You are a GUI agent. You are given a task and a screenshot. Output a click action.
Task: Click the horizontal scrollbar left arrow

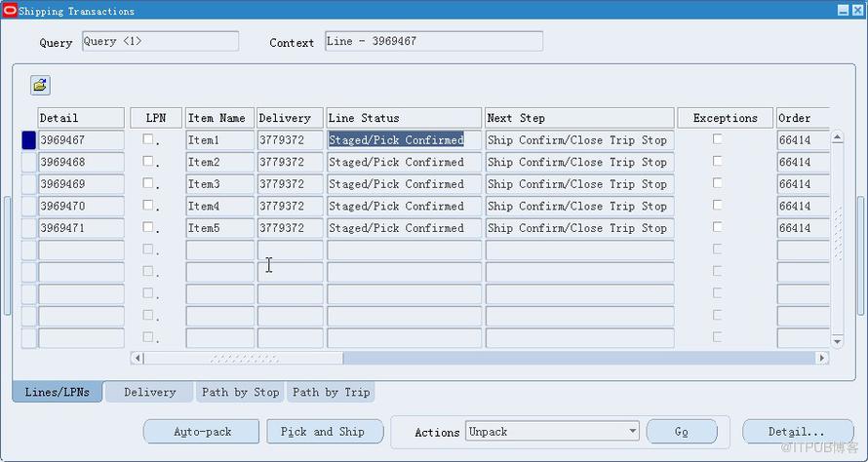pyautogui.click(x=138, y=358)
